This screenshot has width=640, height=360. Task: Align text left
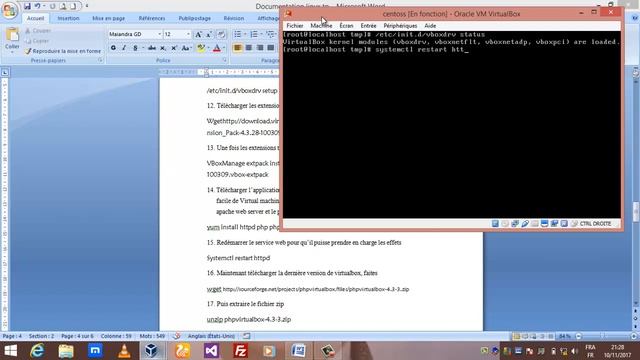(x=238, y=48)
